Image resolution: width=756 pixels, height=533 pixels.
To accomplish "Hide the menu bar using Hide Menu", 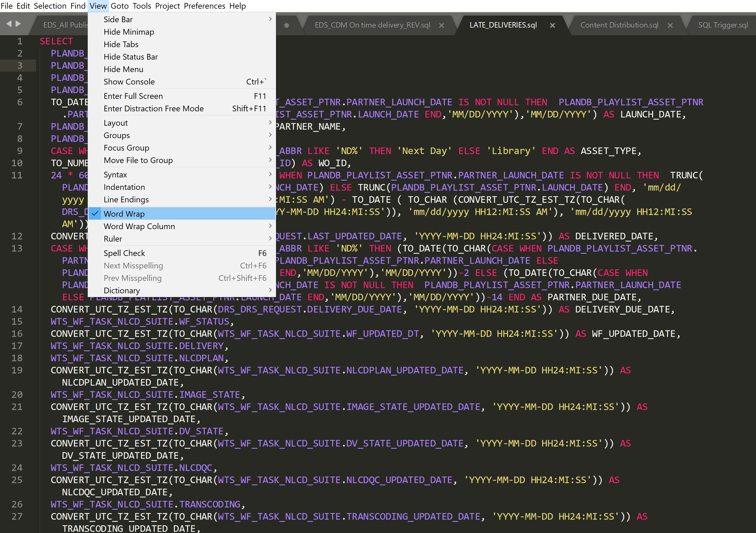I will tap(123, 69).
